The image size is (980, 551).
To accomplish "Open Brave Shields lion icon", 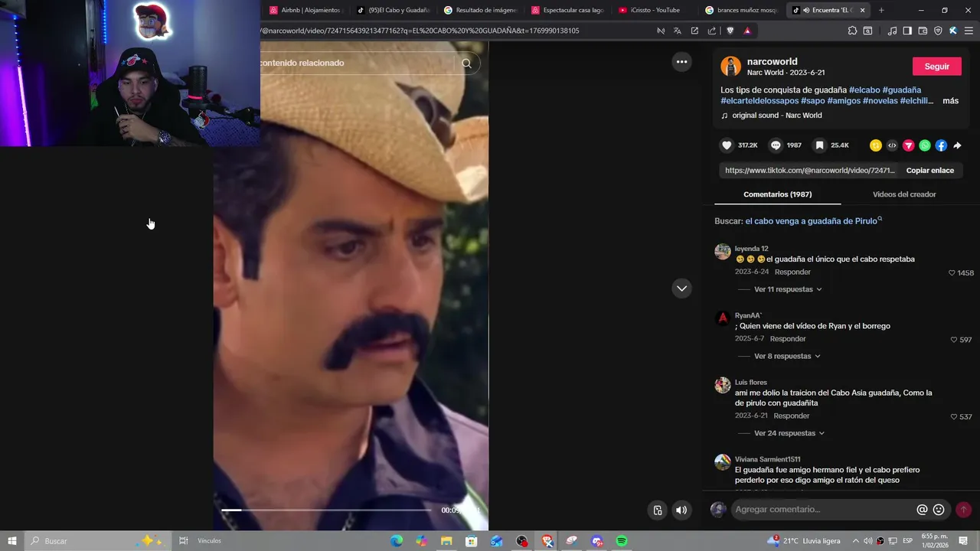I will point(730,31).
